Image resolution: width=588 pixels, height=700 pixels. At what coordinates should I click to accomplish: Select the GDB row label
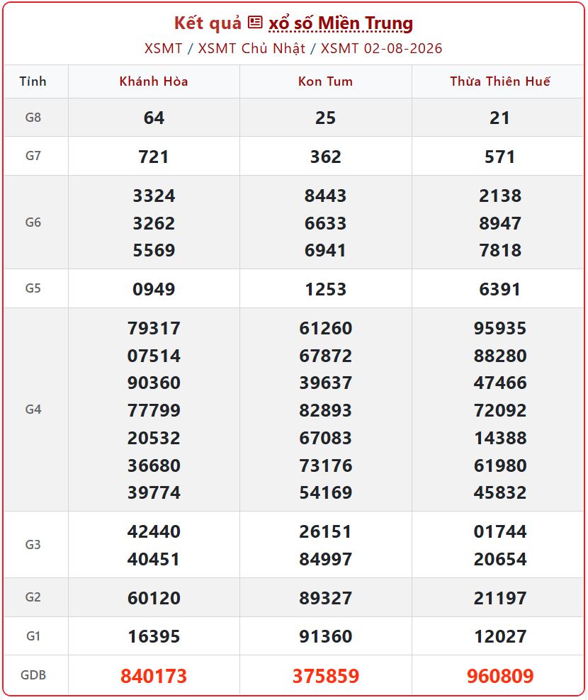tap(33, 675)
